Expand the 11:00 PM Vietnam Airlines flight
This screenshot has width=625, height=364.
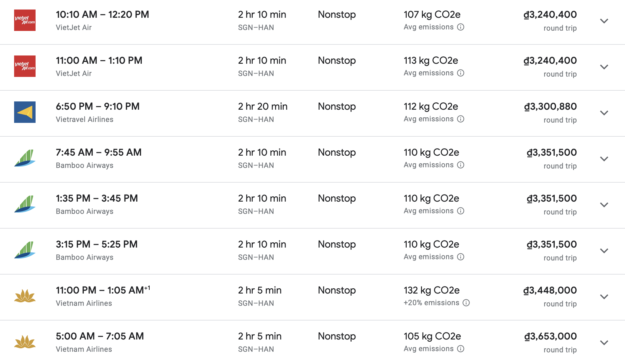pos(604,297)
